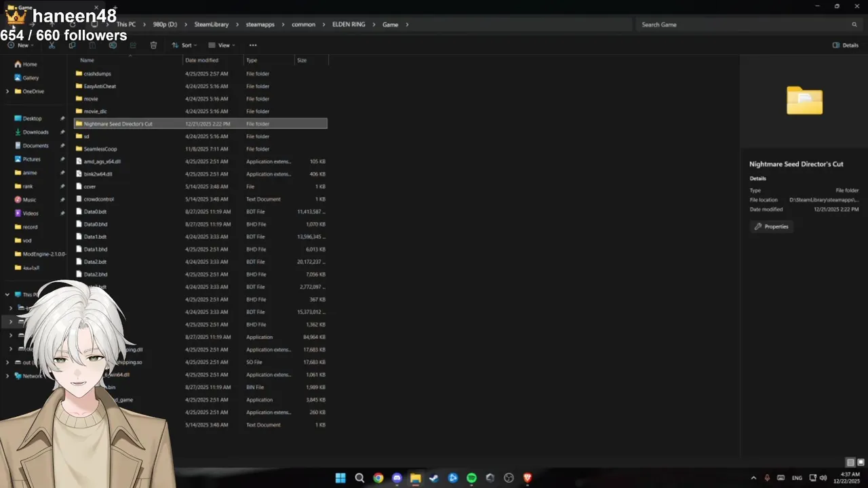The height and width of the screenshot is (488, 868).
Task: Click the Properties button in details pane
Action: [x=771, y=226]
